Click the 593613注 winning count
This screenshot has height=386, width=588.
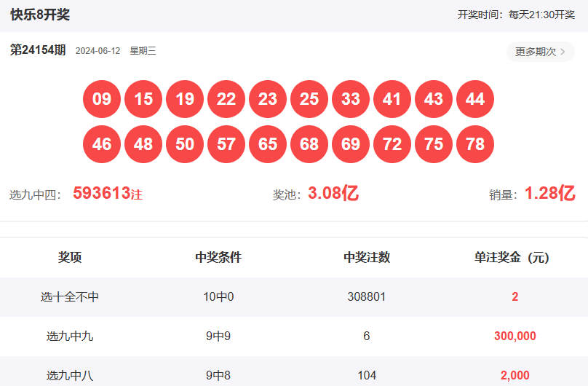(x=107, y=194)
